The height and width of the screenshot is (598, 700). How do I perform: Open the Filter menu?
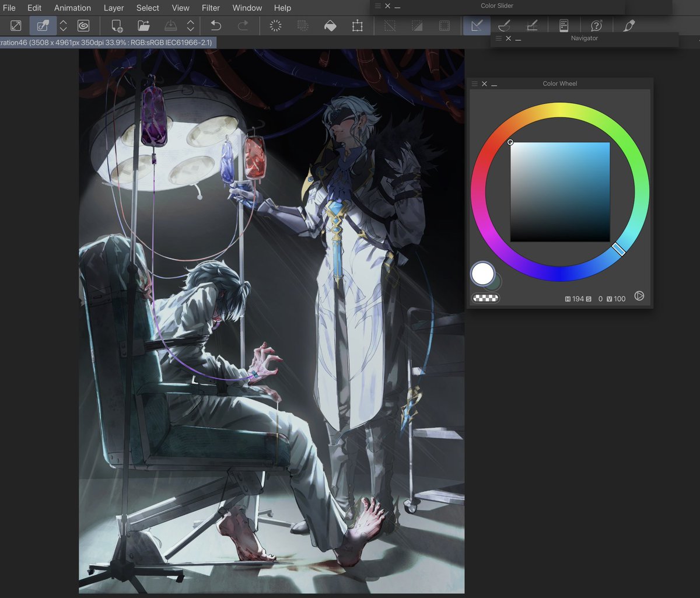click(x=211, y=8)
